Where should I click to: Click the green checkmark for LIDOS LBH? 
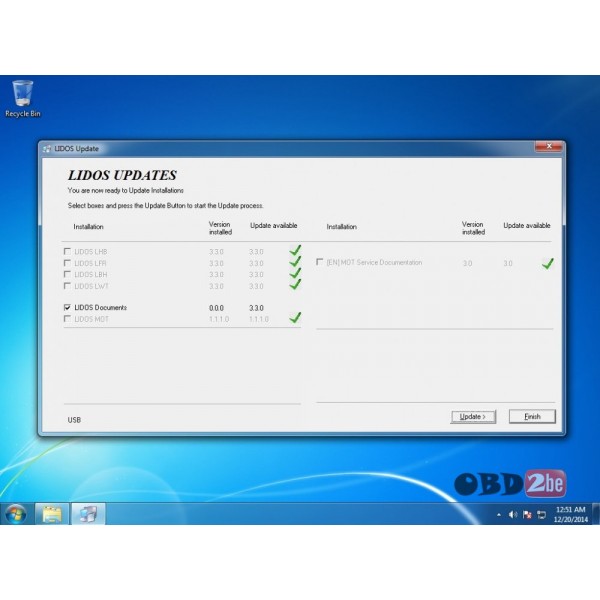click(x=295, y=273)
